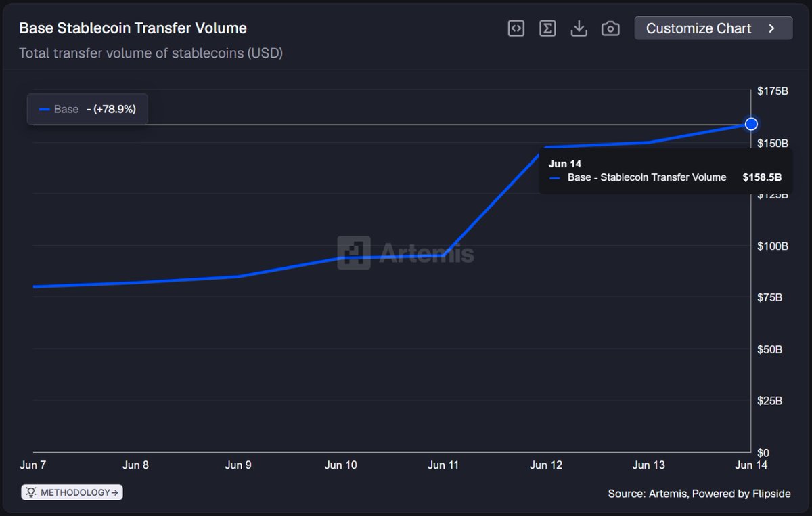Click the '$0' y-axis label
Viewport: 812px width, 516px height.
pyautogui.click(x=763, y=452)
